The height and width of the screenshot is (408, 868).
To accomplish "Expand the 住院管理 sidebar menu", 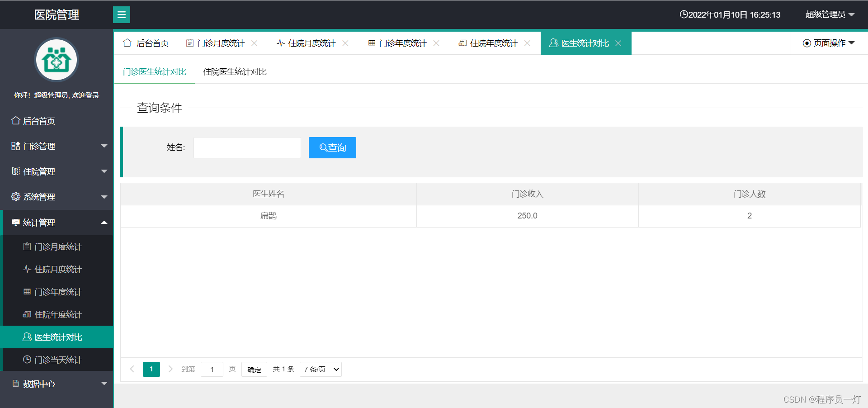I will (x=57, y=171).
